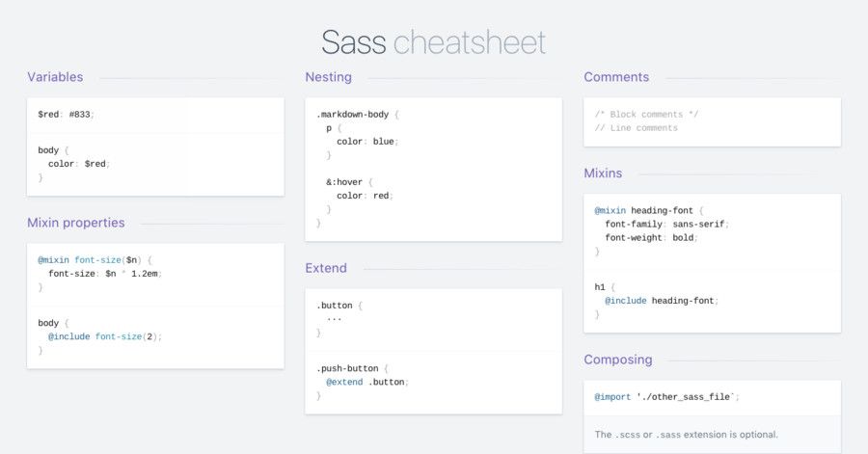Open the Composing section heading
The height and width of the screenshot is (454, 868).
[618, 360]
